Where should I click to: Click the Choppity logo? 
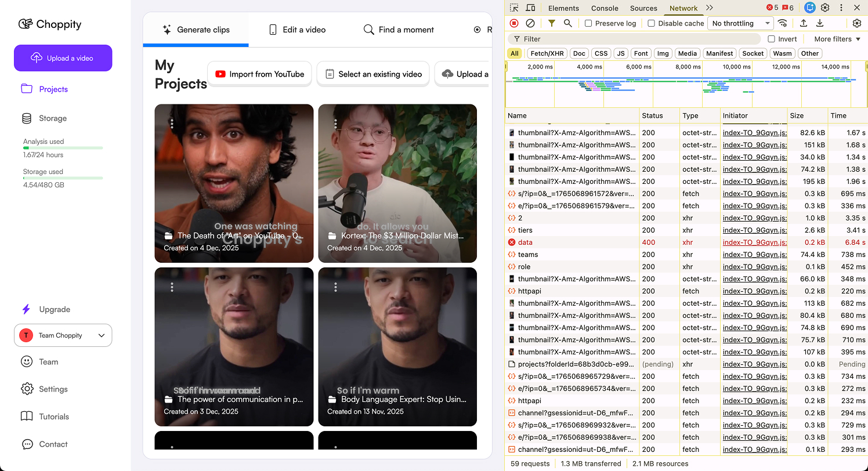[50, 24]
